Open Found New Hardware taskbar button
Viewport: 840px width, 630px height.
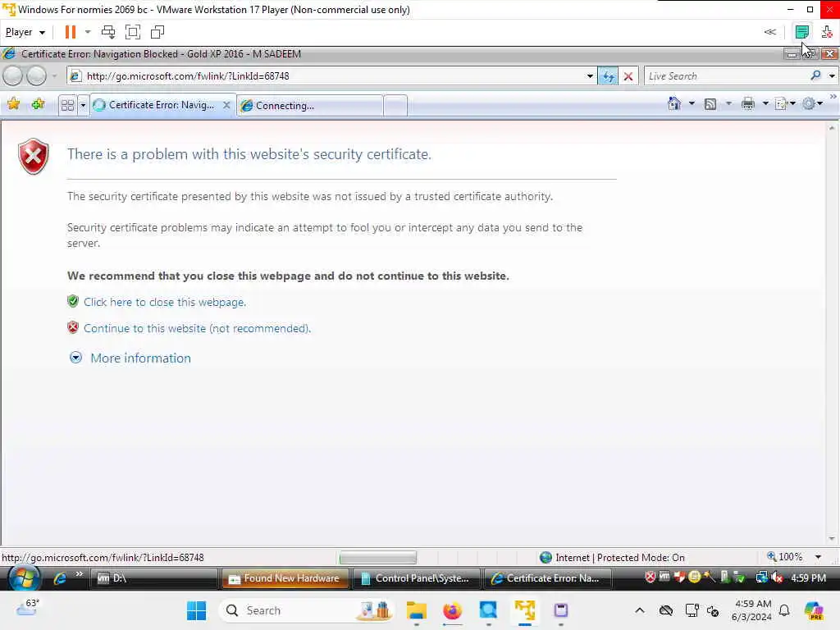285,578
